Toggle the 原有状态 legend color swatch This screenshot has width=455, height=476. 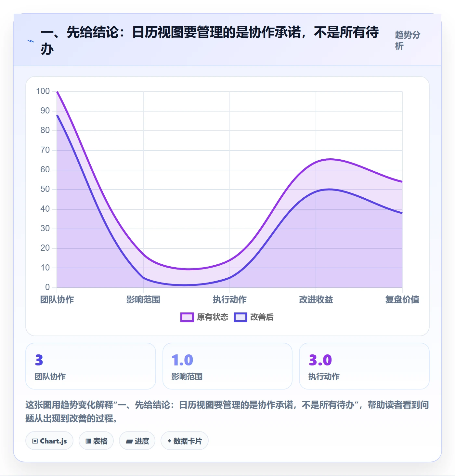187,317
